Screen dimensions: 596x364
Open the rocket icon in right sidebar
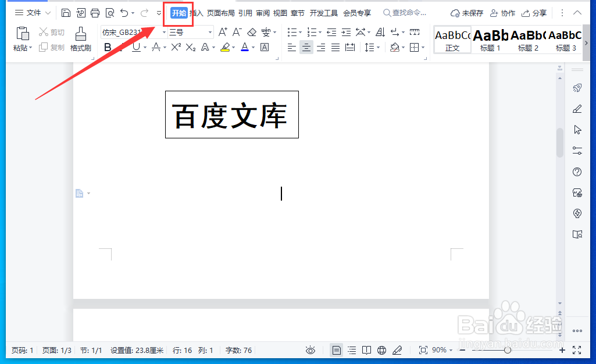point(577,88)
